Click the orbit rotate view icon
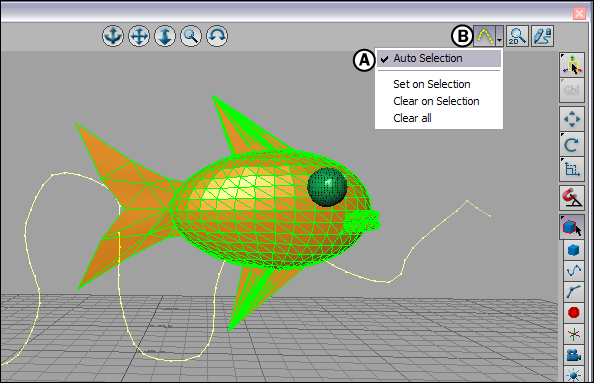The width and height of the screenshot is (594, 383). coord(217,36)
